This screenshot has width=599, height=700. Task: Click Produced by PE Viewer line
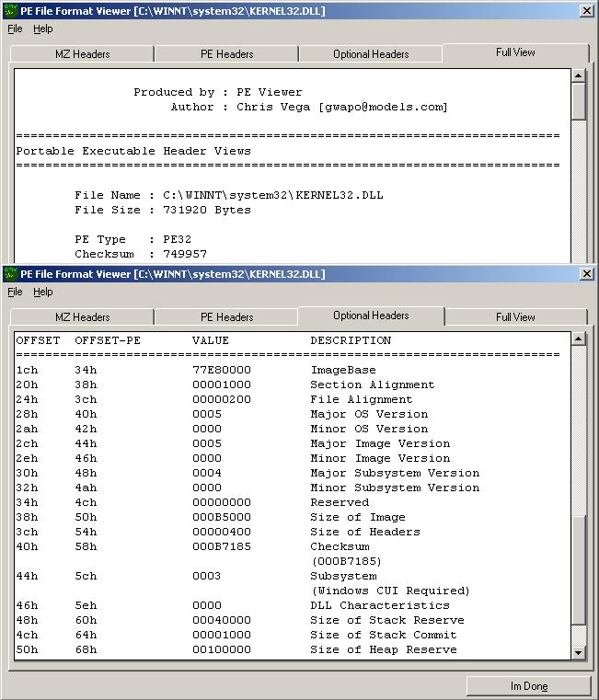point(218,92)
